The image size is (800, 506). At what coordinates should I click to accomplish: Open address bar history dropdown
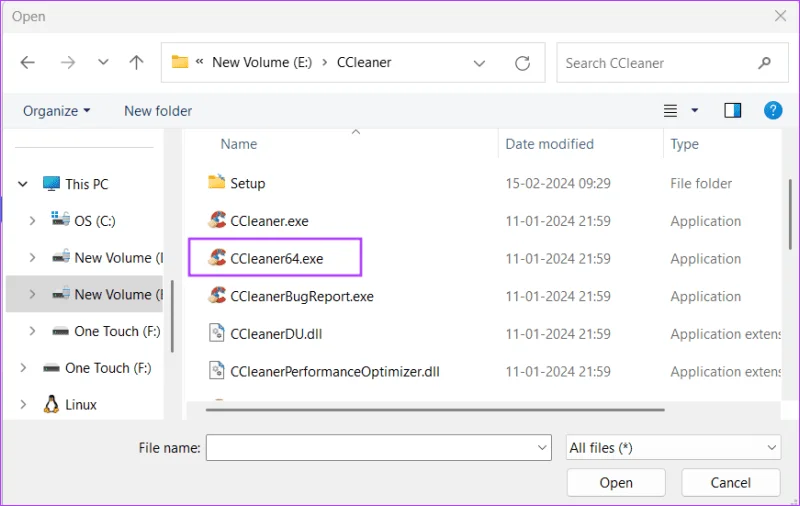(x=479, y=63)
